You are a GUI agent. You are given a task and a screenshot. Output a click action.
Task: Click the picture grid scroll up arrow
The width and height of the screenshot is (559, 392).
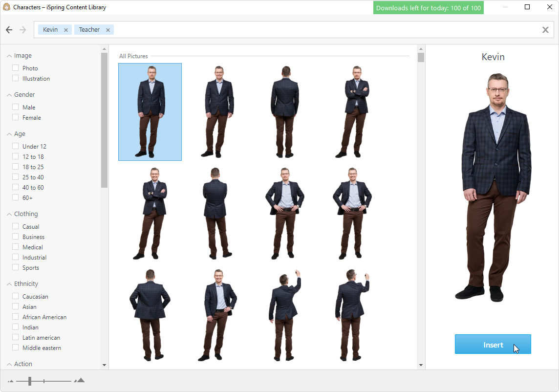(421, 49)
